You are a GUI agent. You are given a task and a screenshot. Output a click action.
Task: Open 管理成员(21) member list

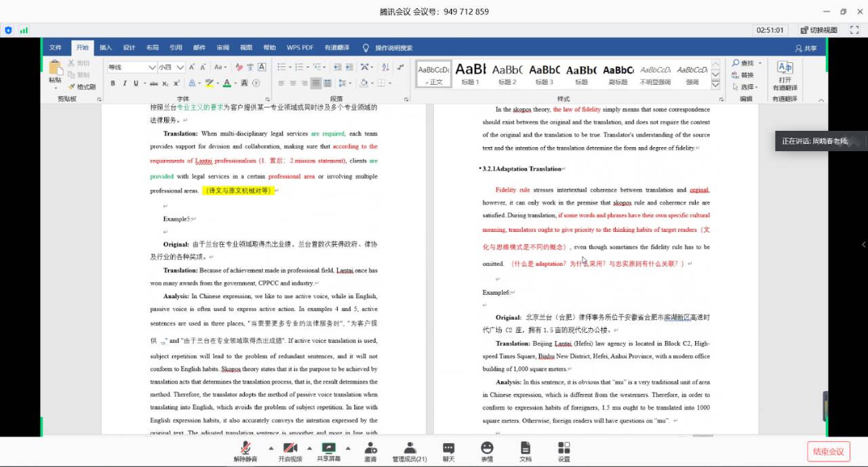click(410, 451)
